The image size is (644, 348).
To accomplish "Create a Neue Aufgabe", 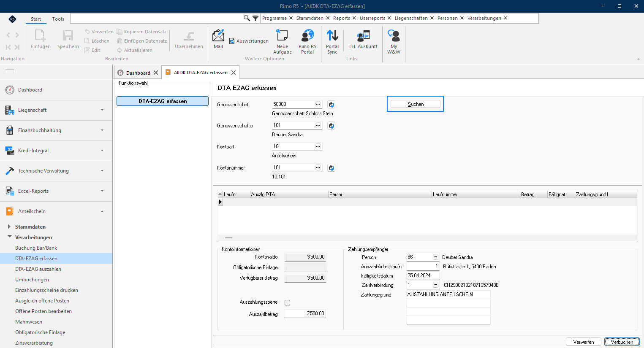I will (x=282, y=42).
